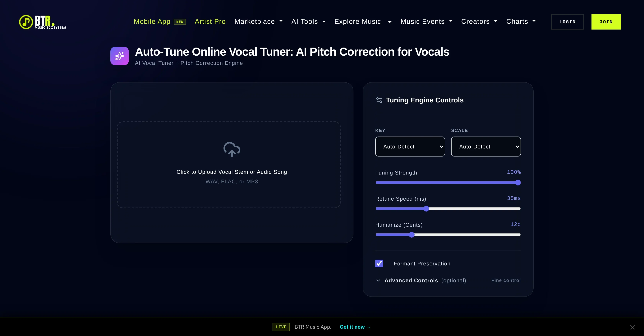Click the NEW badge next to Mobile App
Viewport: 644px width, 336px height.
tap(180, 22)
